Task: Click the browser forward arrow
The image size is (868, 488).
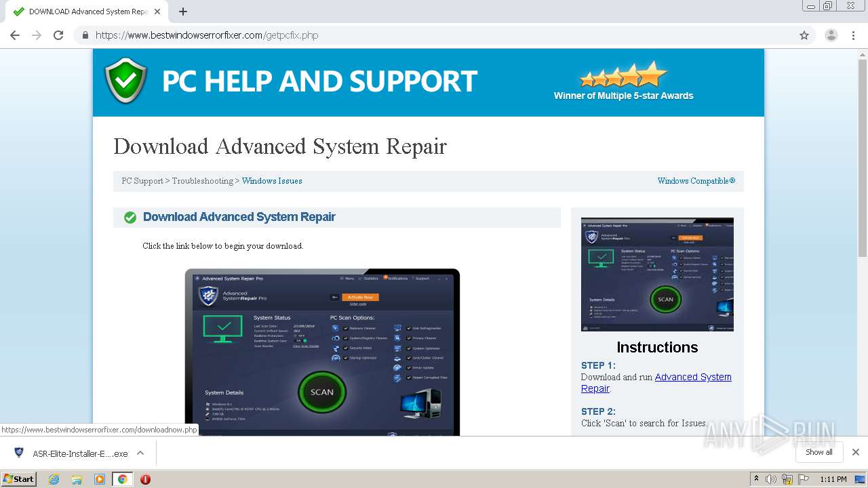Action: coord(37,35)
